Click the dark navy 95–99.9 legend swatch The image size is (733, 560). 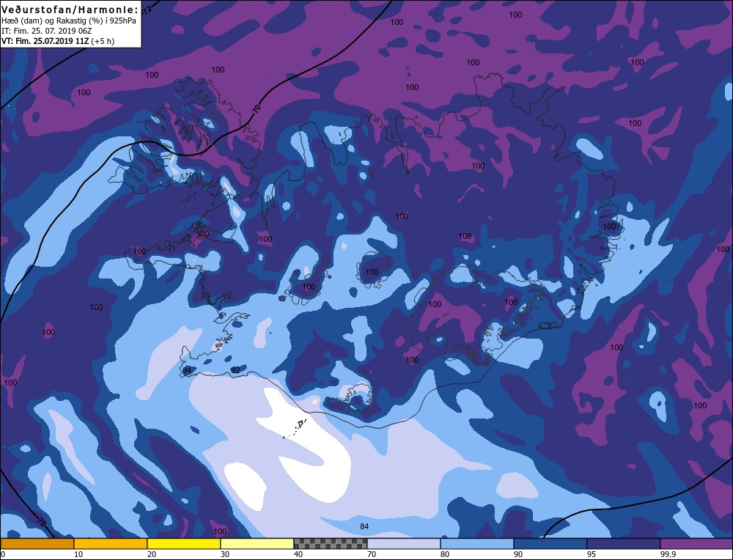(x=624, y=544)
